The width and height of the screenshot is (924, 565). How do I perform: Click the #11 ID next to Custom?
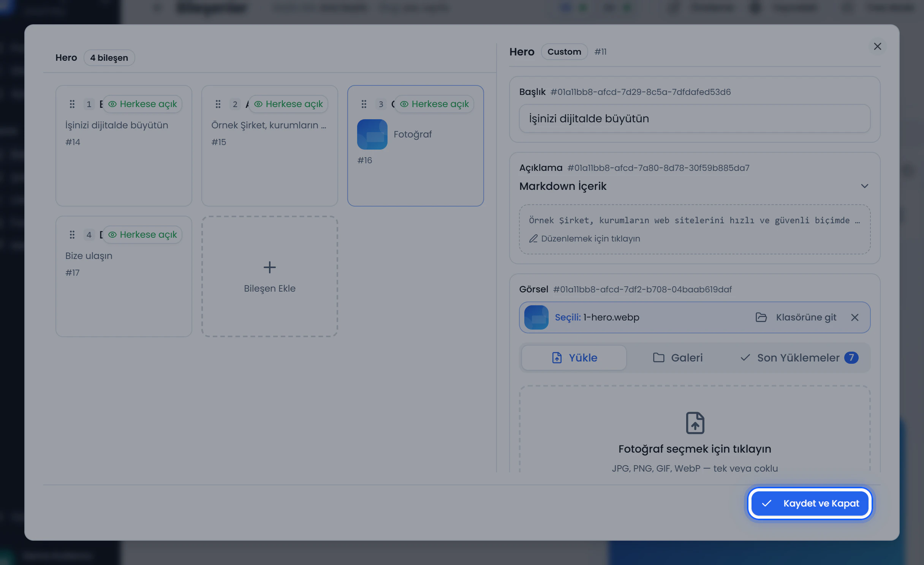[600, 52]
